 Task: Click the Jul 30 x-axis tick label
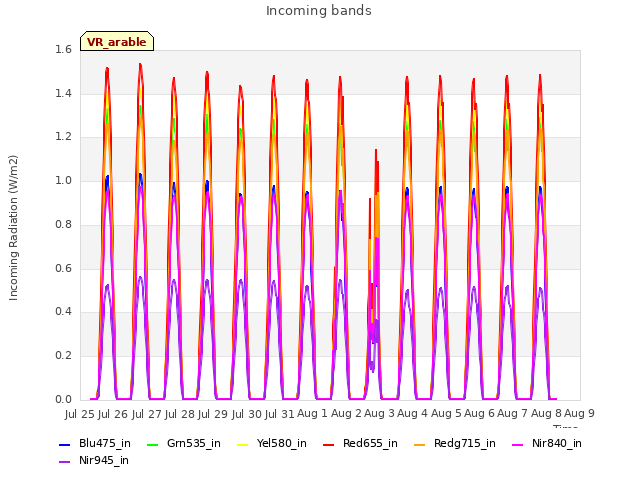[x=247, y=414]
